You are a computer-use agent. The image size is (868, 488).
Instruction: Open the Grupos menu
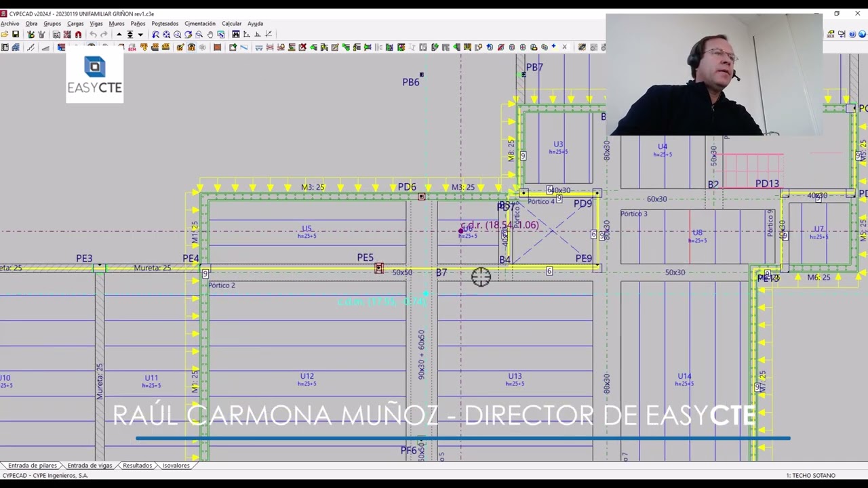[52, 24]
